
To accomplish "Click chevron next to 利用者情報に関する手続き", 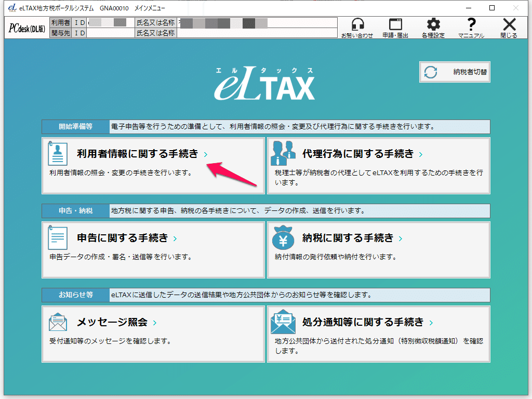I will (x=206, y=154).
